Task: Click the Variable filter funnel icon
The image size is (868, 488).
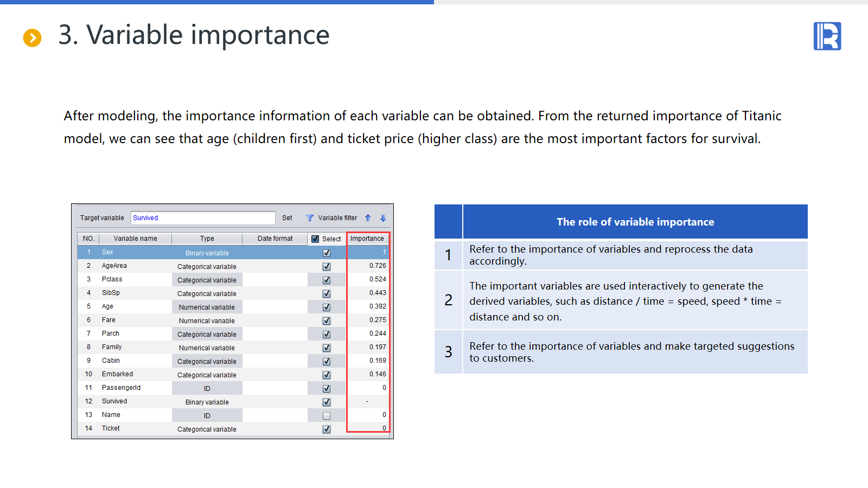Action: tap(310, 218)
